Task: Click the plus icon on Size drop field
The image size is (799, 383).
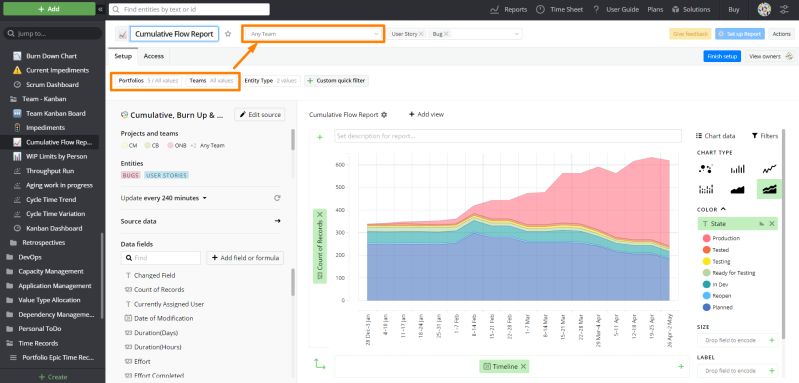Action: click(771, 340)
